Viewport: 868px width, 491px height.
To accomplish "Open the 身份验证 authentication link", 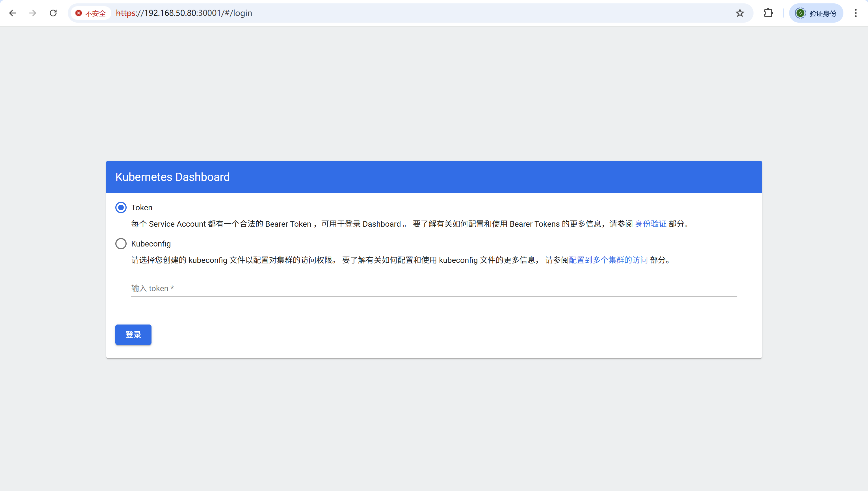I will [x=650, y=224].
